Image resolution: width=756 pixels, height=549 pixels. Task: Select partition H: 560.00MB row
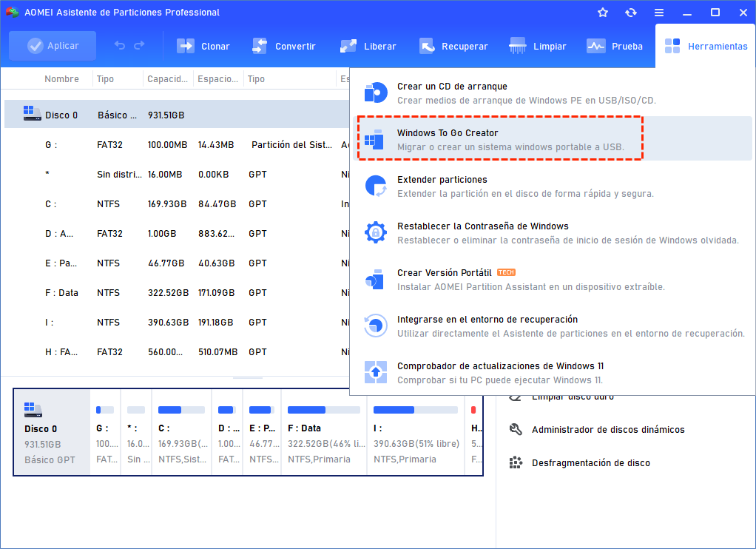click(177, 351)
